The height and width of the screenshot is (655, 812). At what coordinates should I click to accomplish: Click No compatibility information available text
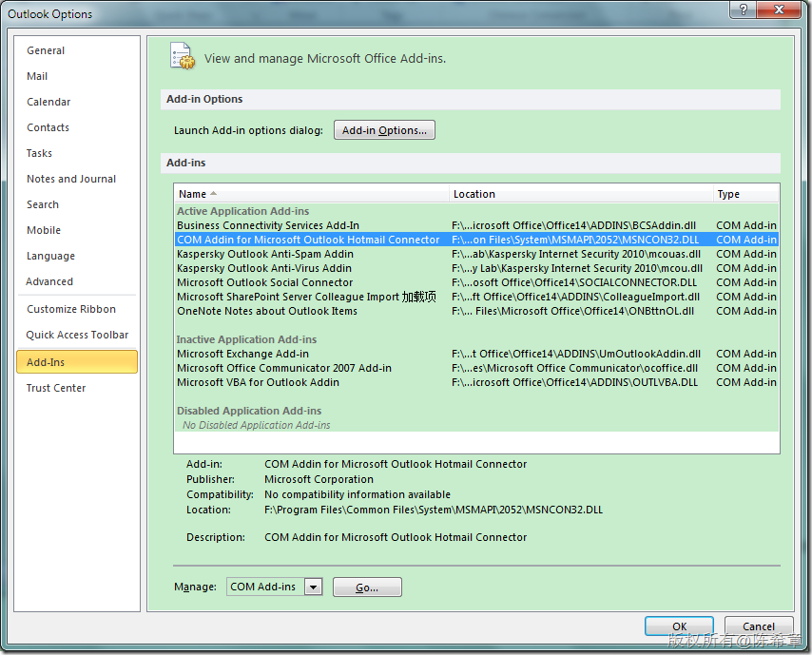coord(358,494)
